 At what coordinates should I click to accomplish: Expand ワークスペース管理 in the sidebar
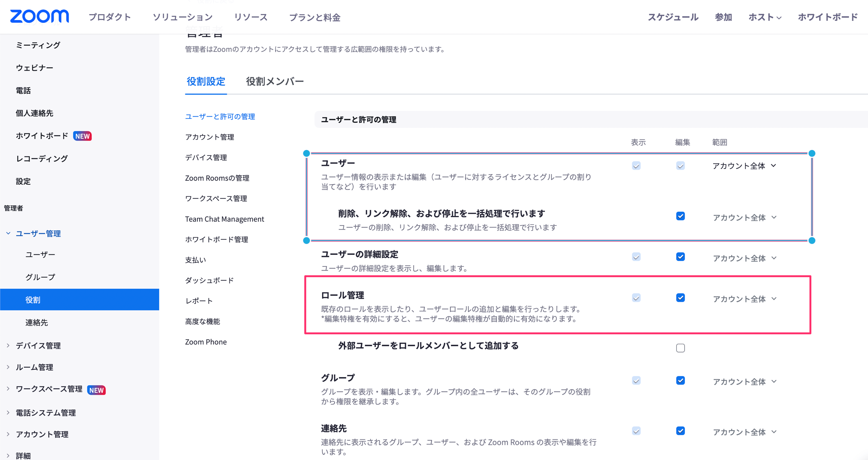tap(8, 389)
